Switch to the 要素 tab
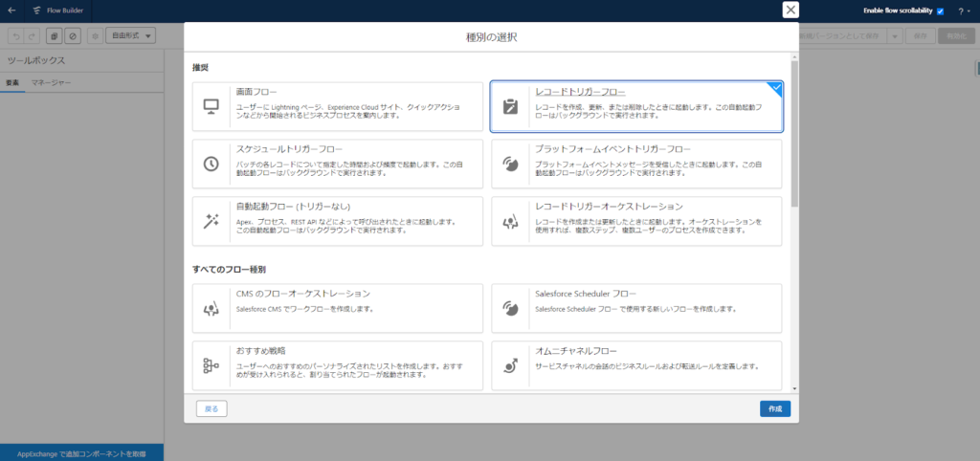980x461 pixels. pyautogui.click(x=12, y=83)
